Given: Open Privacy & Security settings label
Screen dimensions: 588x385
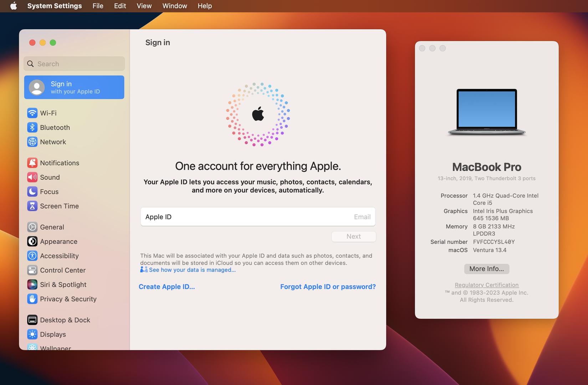Looking at the screenshot, I should coord(68,299).
